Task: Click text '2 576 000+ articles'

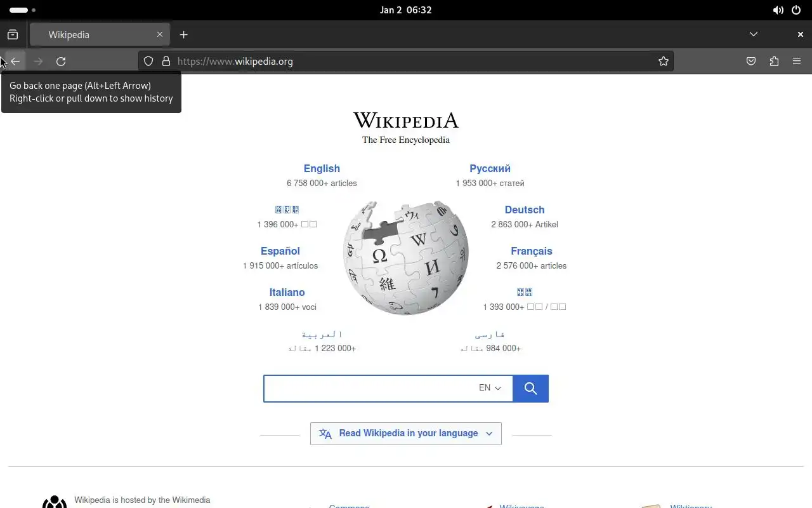Action: tap(532, 265)
